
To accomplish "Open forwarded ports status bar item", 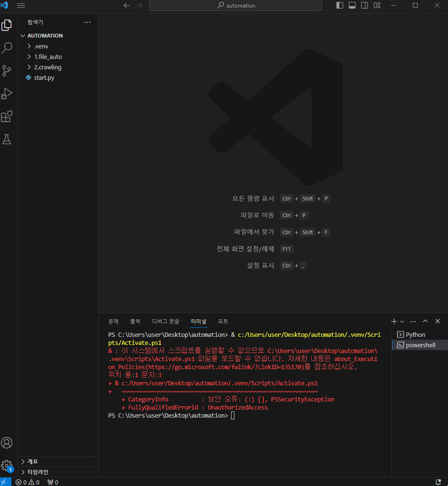I will [x=53, y=482].
